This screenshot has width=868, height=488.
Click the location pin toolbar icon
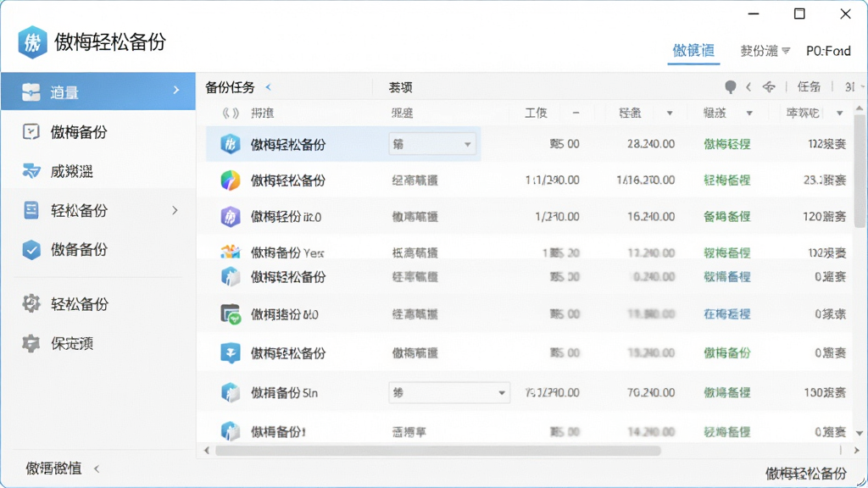point(731,87)
